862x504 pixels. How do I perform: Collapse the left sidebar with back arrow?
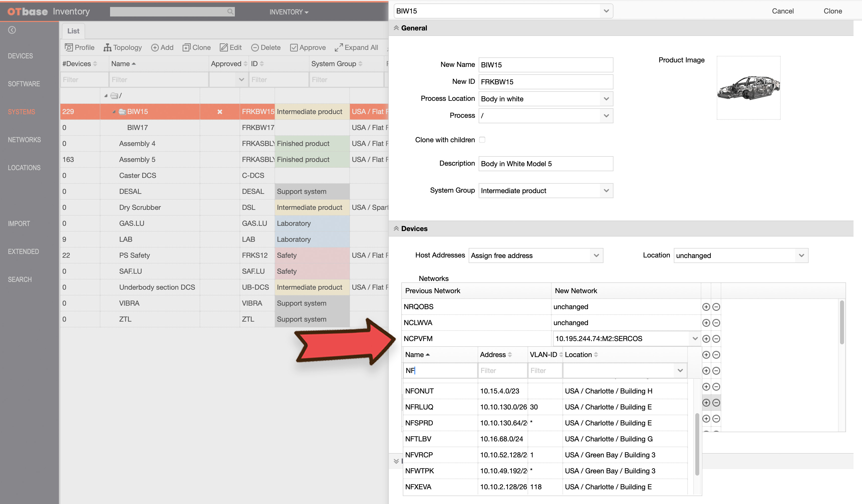point(12,30)
